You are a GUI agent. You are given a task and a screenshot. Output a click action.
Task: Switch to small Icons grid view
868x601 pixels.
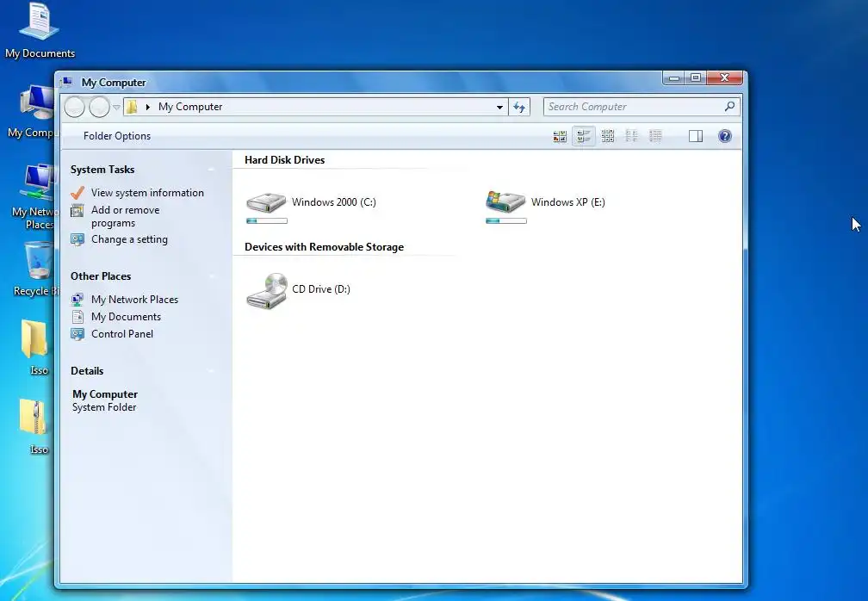608,136
